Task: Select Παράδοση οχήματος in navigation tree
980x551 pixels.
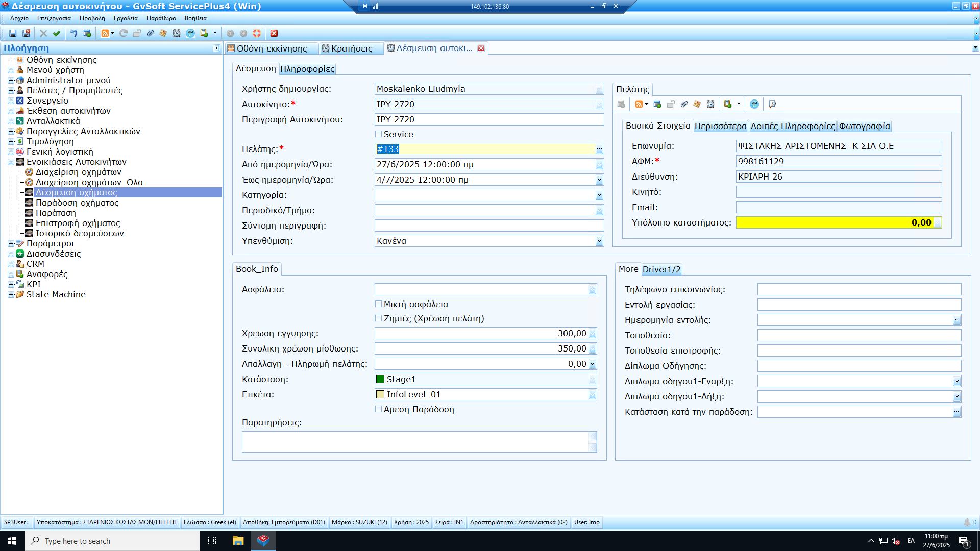Action: (x=77, y=203)
